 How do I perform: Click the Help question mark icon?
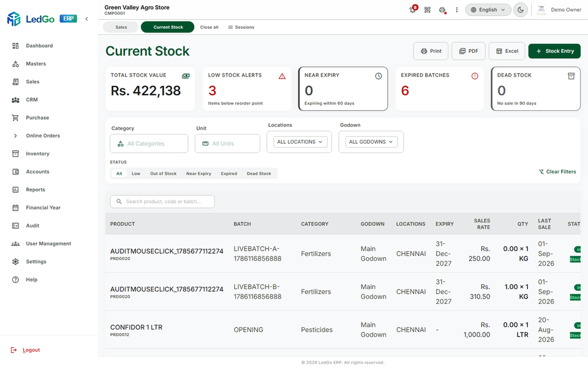(15, 280)
